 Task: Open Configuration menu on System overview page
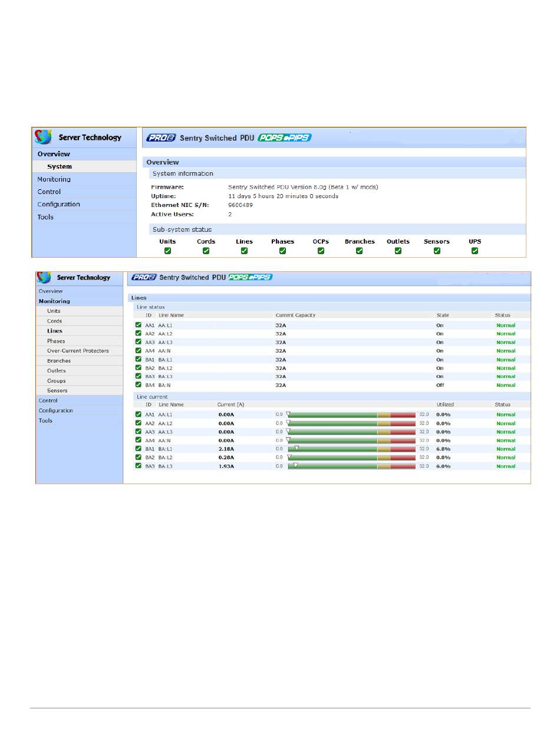click(84, 204)
